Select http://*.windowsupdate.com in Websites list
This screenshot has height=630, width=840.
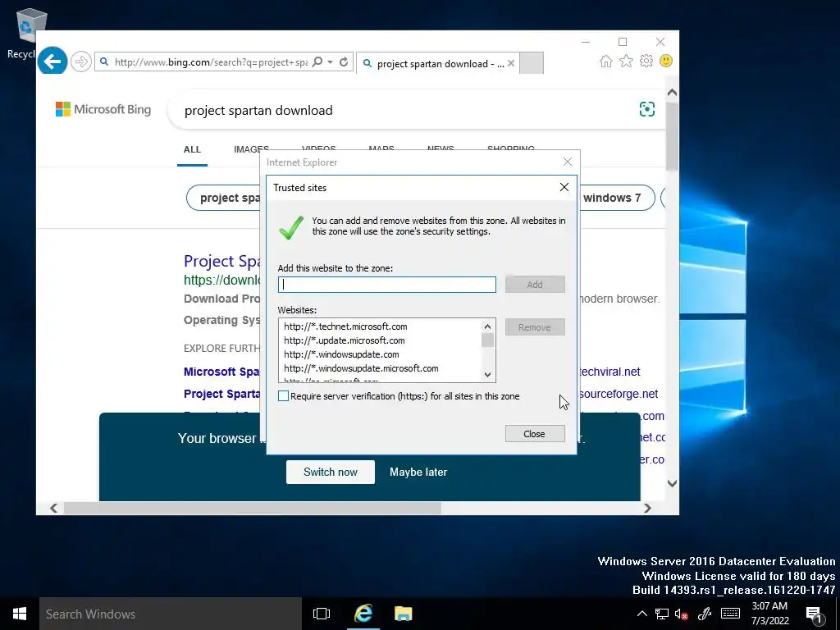341,354
